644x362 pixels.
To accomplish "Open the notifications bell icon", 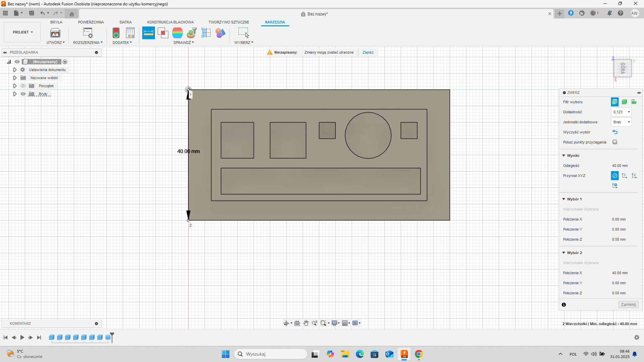I will [609, 13].
